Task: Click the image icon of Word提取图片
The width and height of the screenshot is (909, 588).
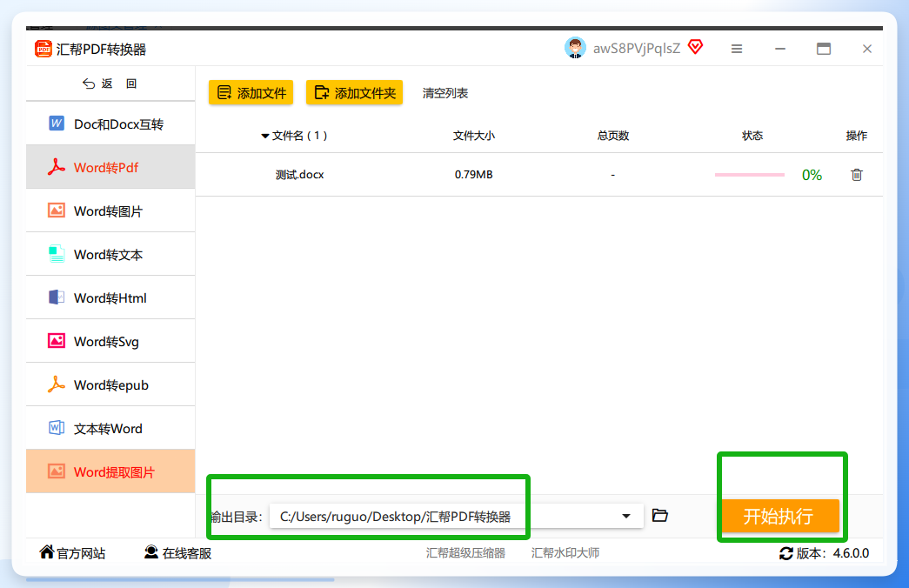Action: pos(57,471)
